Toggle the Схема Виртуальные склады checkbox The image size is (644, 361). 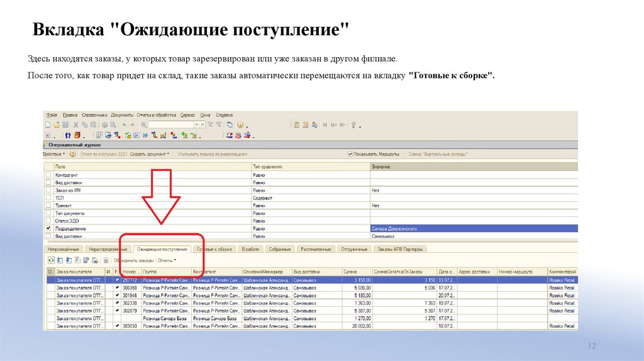point(406,154)
